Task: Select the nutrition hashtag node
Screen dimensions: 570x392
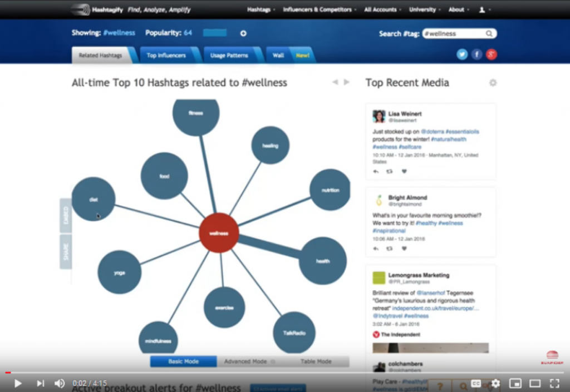Action: [x=330, y=190]
